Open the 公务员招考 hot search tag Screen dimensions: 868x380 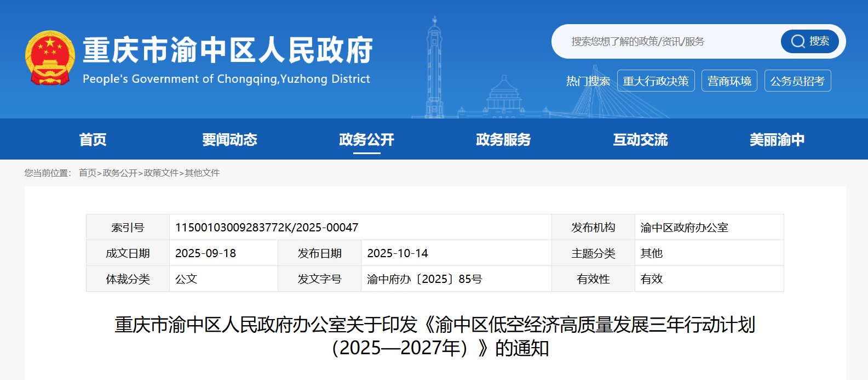(x=797, y=81)
